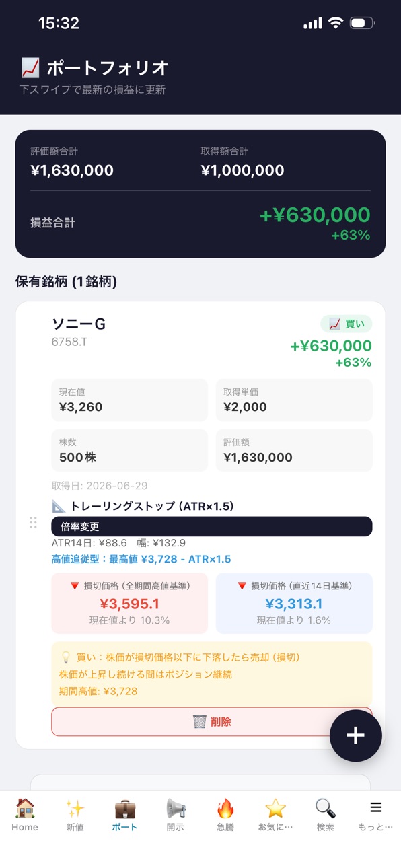Open 検索 magnifier tab

326,815
